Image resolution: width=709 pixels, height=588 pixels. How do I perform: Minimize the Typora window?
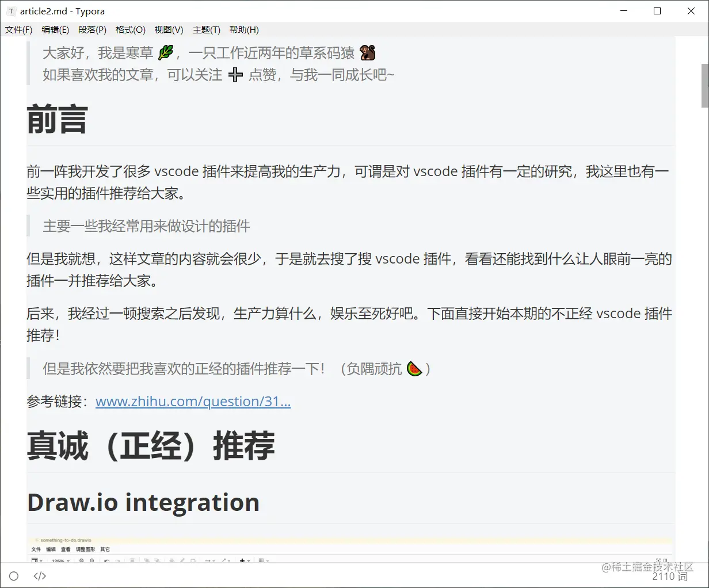pyautogui.click(x=624, y=11)
